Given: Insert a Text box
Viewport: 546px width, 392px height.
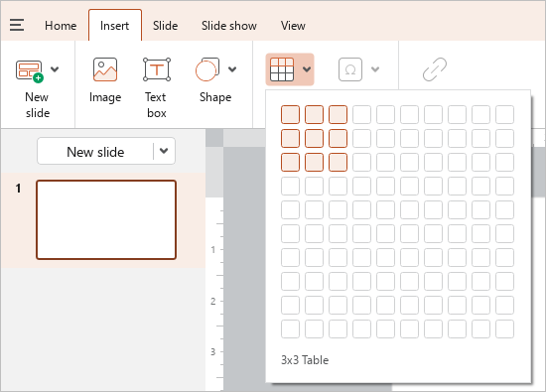Looking at the screenshot, I should [x=157, y=87].
